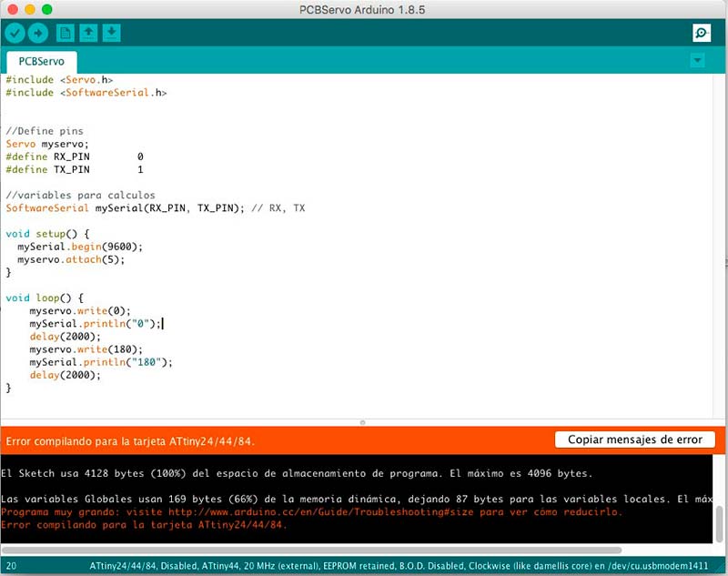Expand the tab options dropdown arrow
Screen dimensions: 728x576
coord(697,60)
